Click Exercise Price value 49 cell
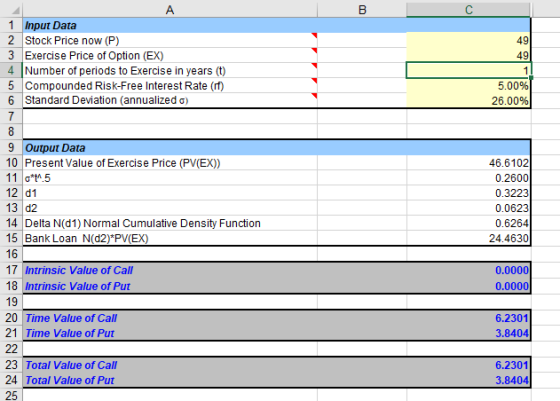This screenshot has height=401, width=560. coord(469,55)
